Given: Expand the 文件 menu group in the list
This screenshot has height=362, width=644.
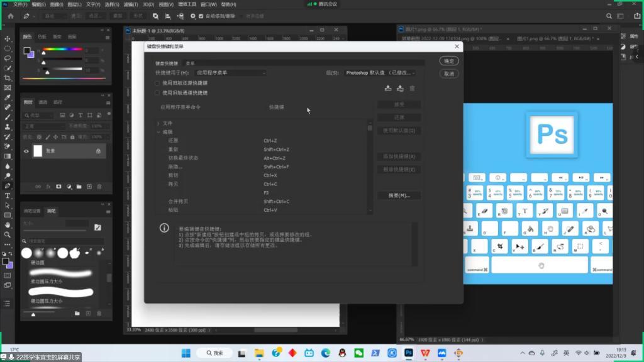Looking at the screenshot, I should 158,123.
